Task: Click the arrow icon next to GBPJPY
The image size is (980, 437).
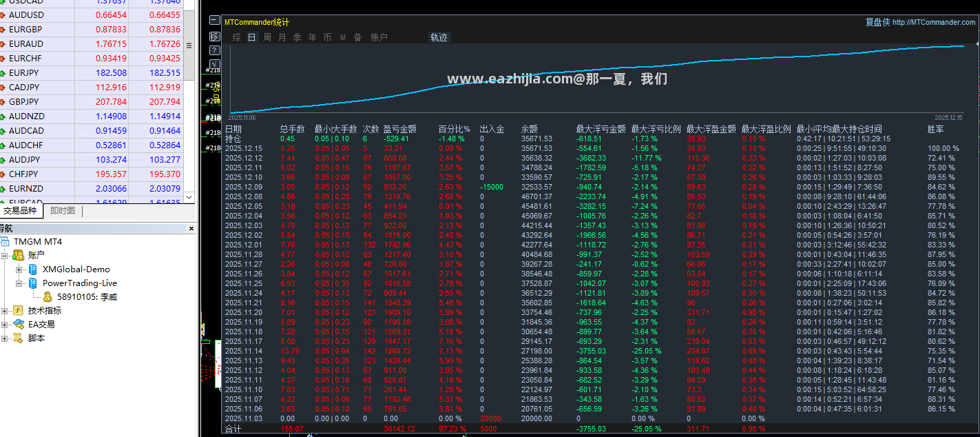Action: tap(3, 102)
